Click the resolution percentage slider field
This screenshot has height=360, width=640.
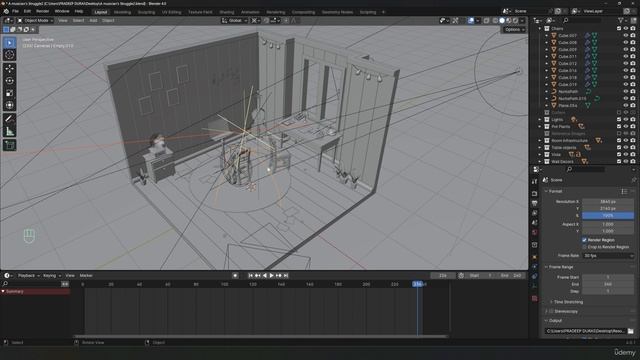[608, 216]
